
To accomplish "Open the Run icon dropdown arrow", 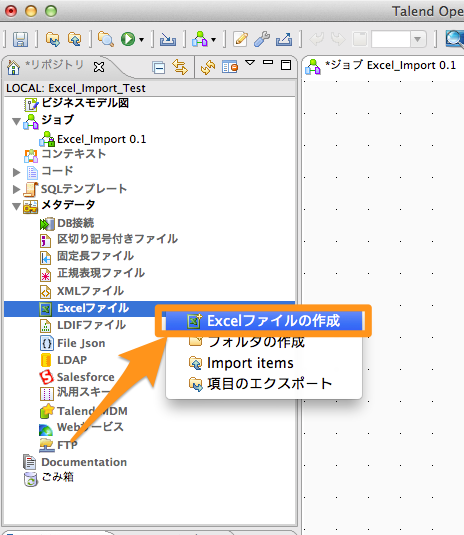I will (141, 40).
